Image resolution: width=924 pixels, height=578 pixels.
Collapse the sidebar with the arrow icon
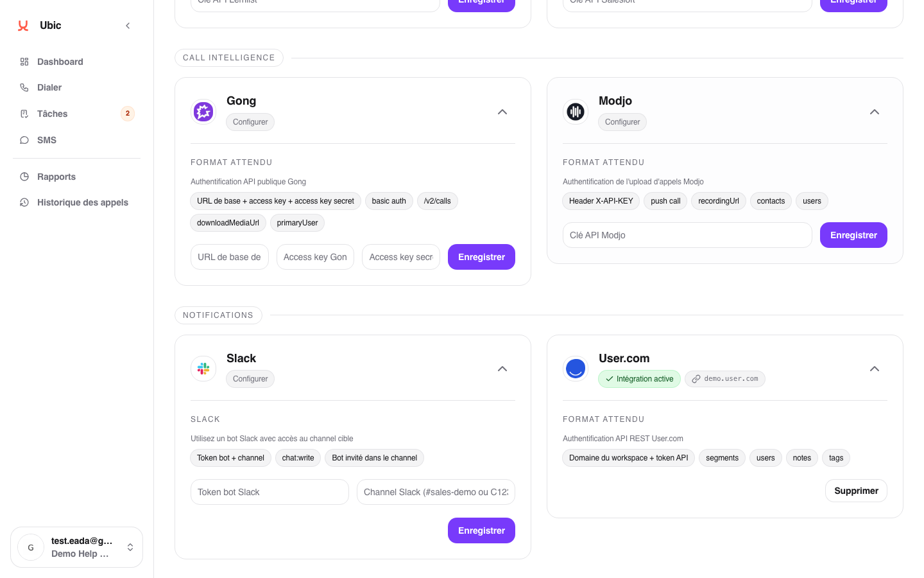(128, 26)
